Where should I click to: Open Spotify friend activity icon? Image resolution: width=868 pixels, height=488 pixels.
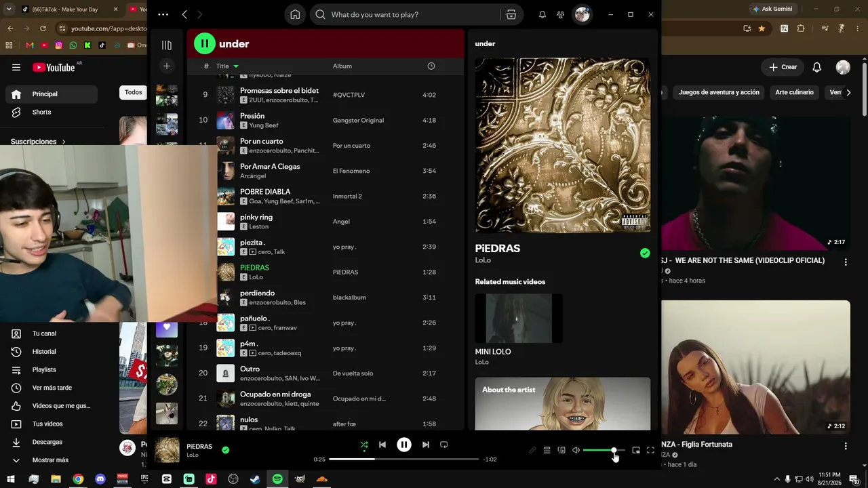[x=560, y=14]
